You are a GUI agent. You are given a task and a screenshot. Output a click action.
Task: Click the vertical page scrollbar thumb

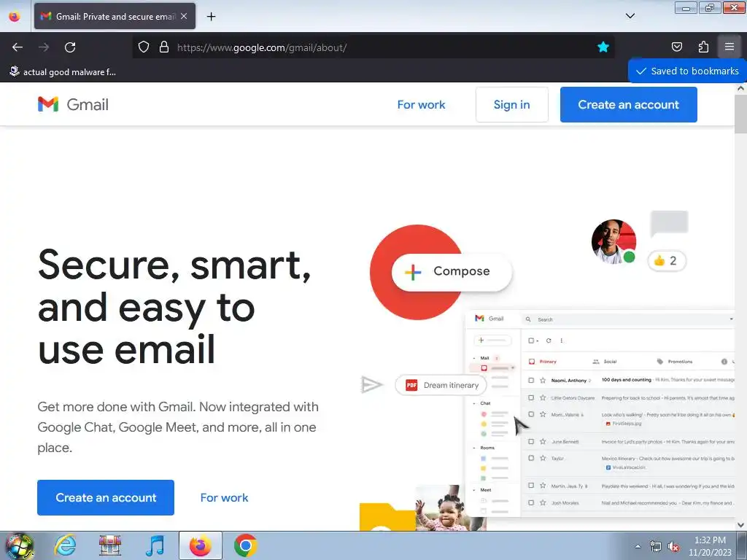coord(741,114)
